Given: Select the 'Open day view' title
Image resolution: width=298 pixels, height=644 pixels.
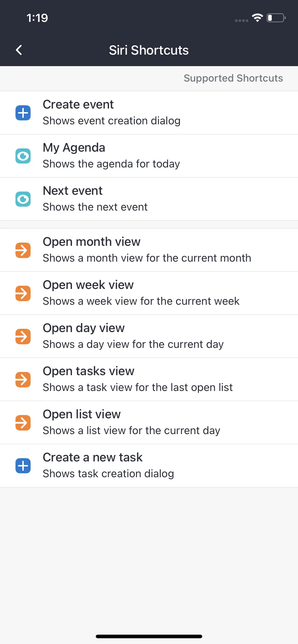Looking at the screenshot, I should pyautogui.click(x=83, y=328).
